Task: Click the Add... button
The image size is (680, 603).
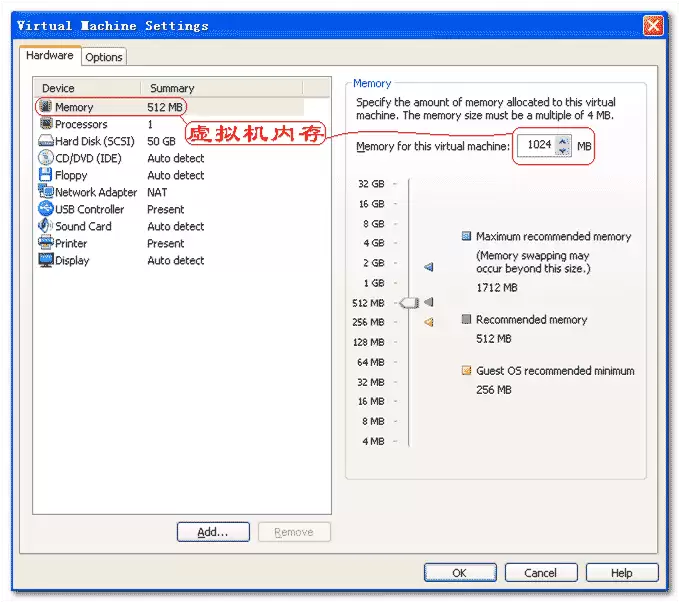Action: click(213, 532)
